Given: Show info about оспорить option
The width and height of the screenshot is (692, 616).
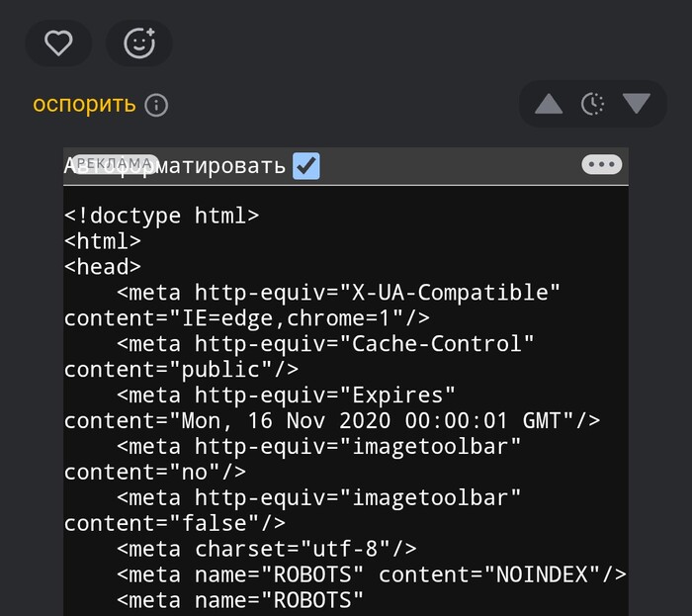Looking at the screenshot, I should coord(156,106).
